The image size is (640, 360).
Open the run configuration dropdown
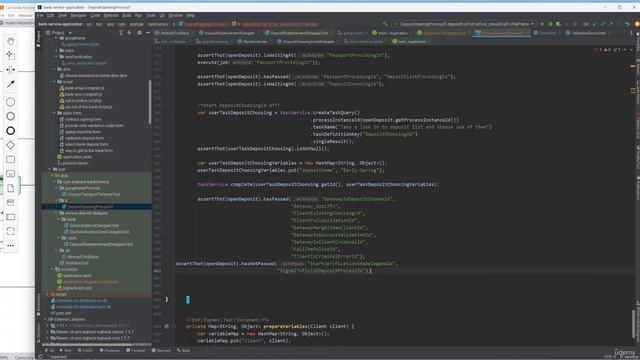[463, 24]
